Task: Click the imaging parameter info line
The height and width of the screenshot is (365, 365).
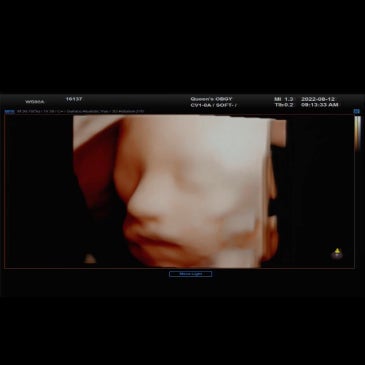Action: coord(80,111)
